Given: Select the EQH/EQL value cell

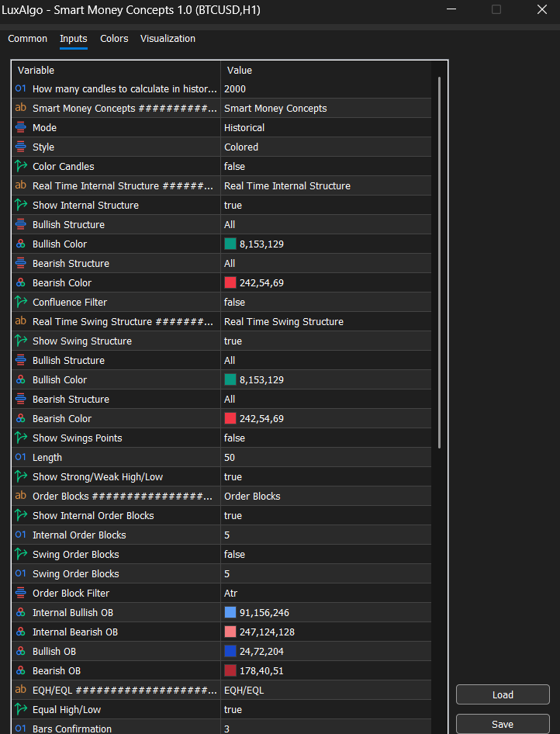Looking at the screenshot, I should [x=326, y=690].
